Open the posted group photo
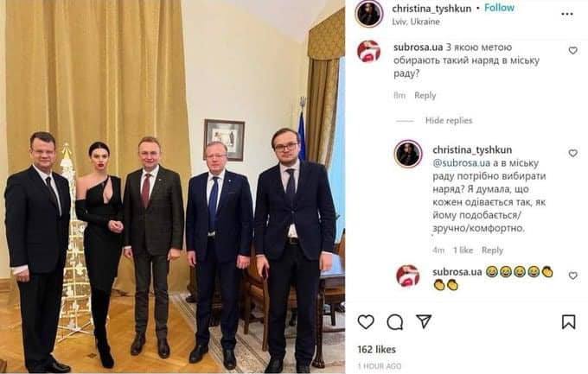Image resolution: width=588 pixels, height=374 pixels. [172, 187]
